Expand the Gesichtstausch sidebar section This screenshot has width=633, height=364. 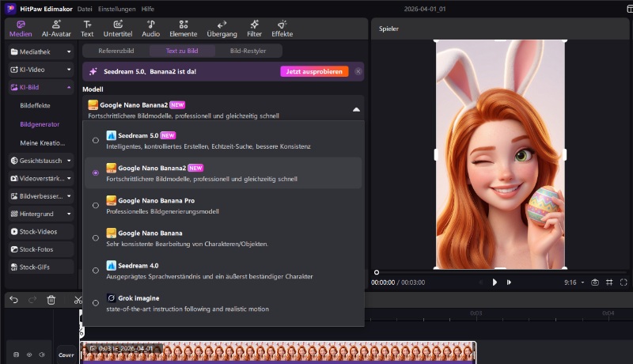pyautogui.click(x=41, y=161)
